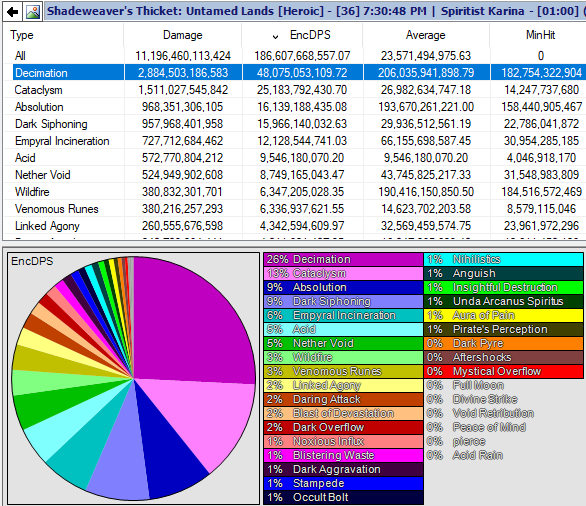The width and height of the screenshot is (586, 506).
Task: Click the Full Moon legend label
Action: pyautogui.click(x=478, y=385)
